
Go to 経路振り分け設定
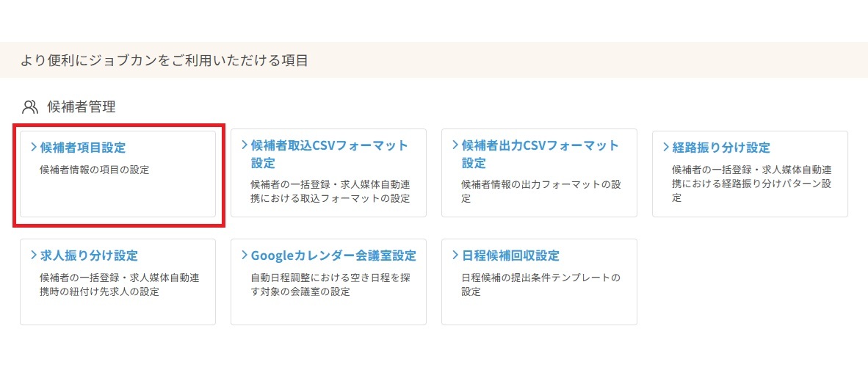pos(721,148)
